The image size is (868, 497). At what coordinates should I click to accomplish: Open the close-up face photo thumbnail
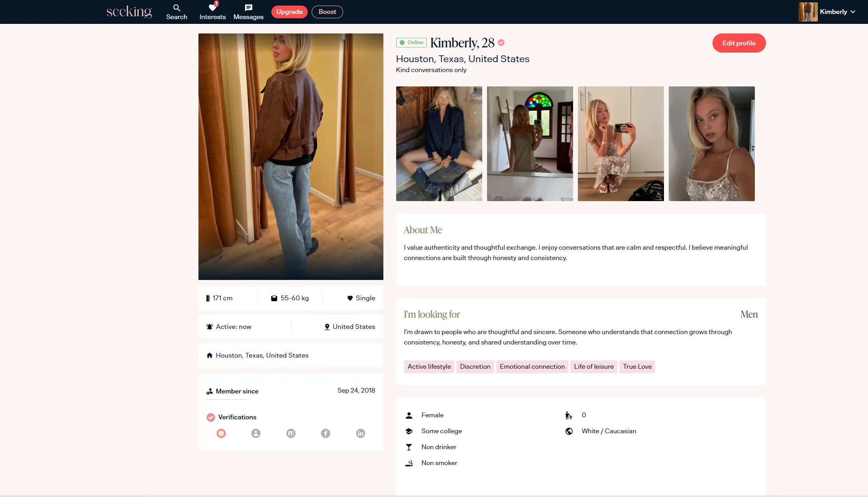(711, 144)
